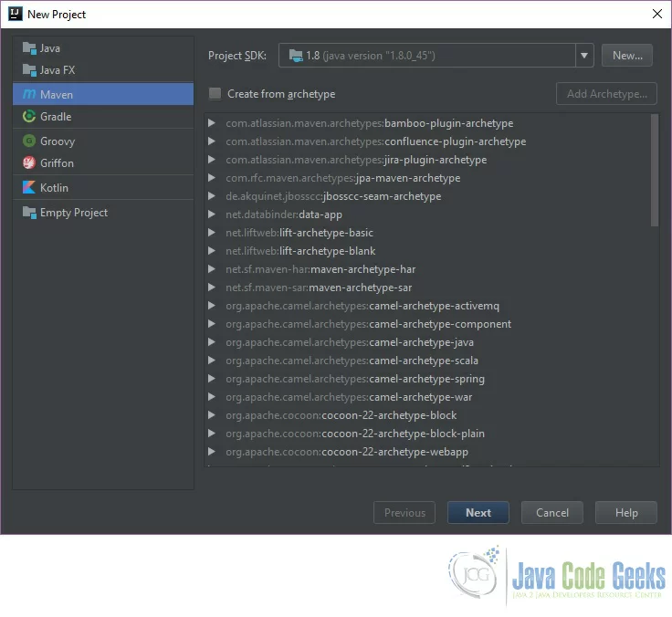The width and height of the screenshot is (672, 617).
Task: Click the Previous button
Action: pos(404,512)
